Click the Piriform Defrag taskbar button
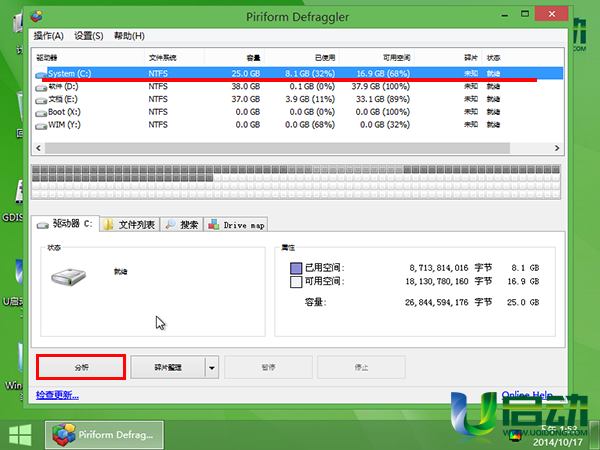This screenshot has width=600, height=450. (x=104, y=435)
